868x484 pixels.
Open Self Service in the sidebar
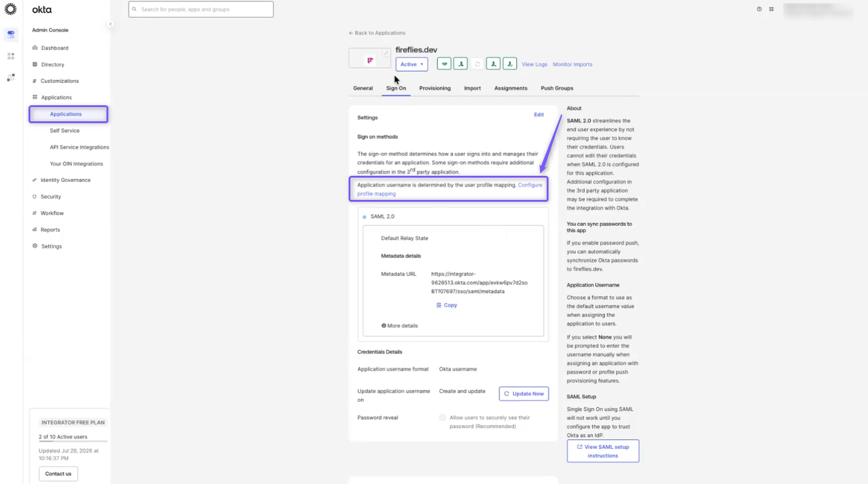tap(64, 131)
